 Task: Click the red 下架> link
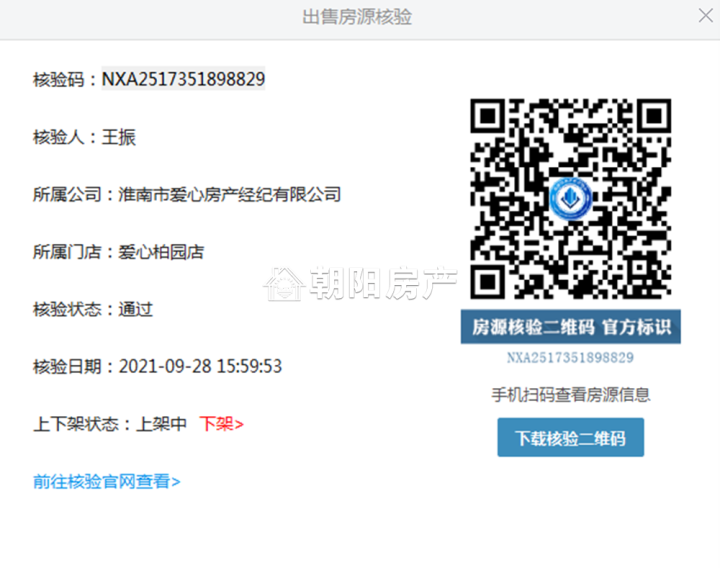click(x=221, y=423)
